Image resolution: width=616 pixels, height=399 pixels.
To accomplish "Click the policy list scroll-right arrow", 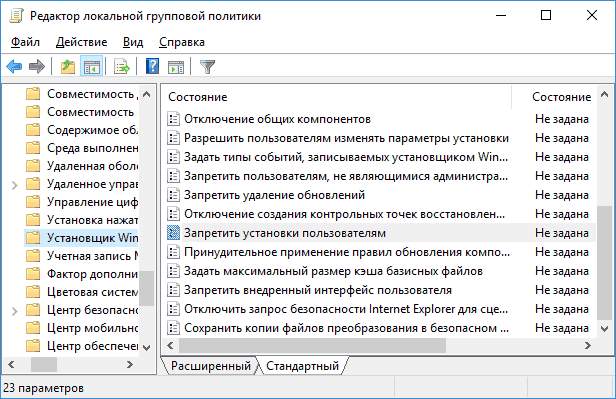I will coord(588,346).
